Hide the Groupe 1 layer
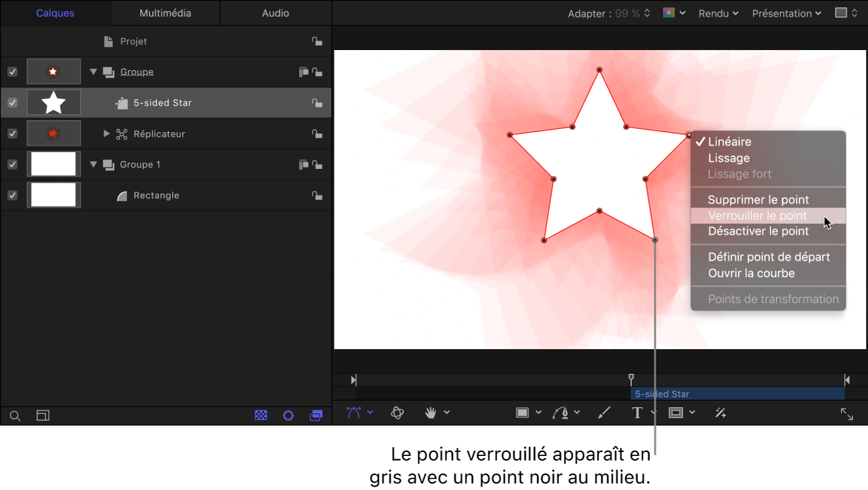The width and height of the screenshot is (868, 490). pyautogui.click(x=12, y=164)
